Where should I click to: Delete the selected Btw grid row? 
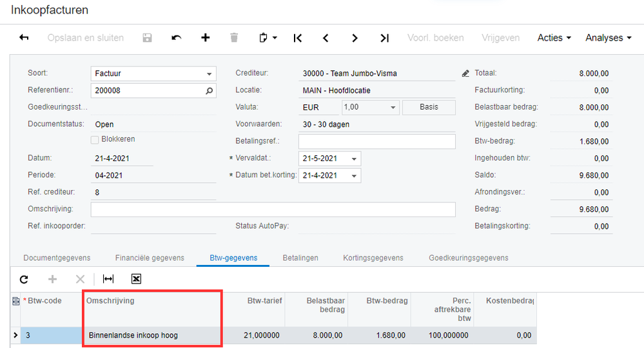coord(80,280)
